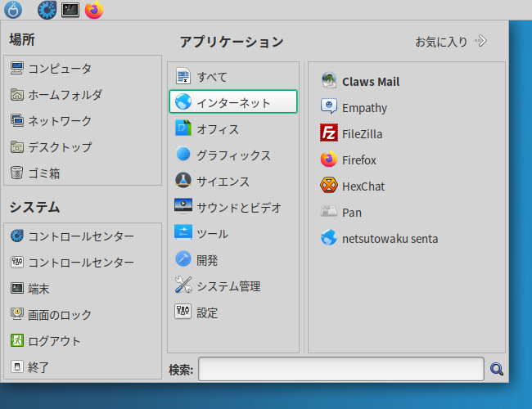
Task: Select the サイエンス category
Action: [x=233, y=181]
